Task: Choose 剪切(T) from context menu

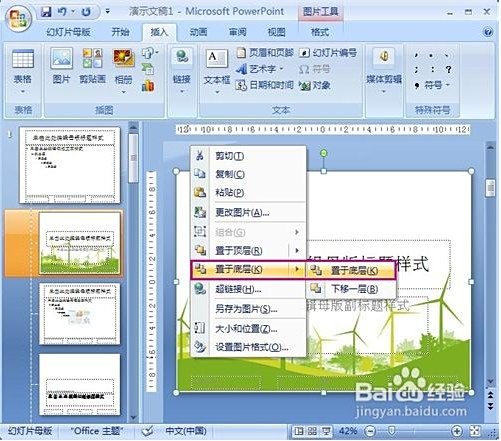Action: 248,156
